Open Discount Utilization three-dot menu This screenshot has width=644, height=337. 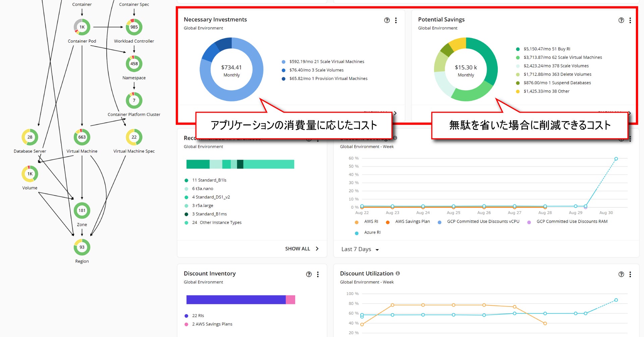coord(630,274)
